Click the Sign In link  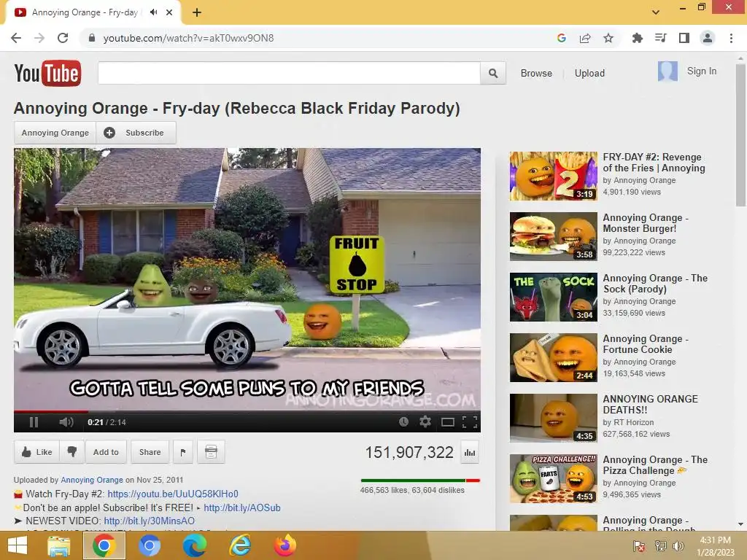point(701,71)
